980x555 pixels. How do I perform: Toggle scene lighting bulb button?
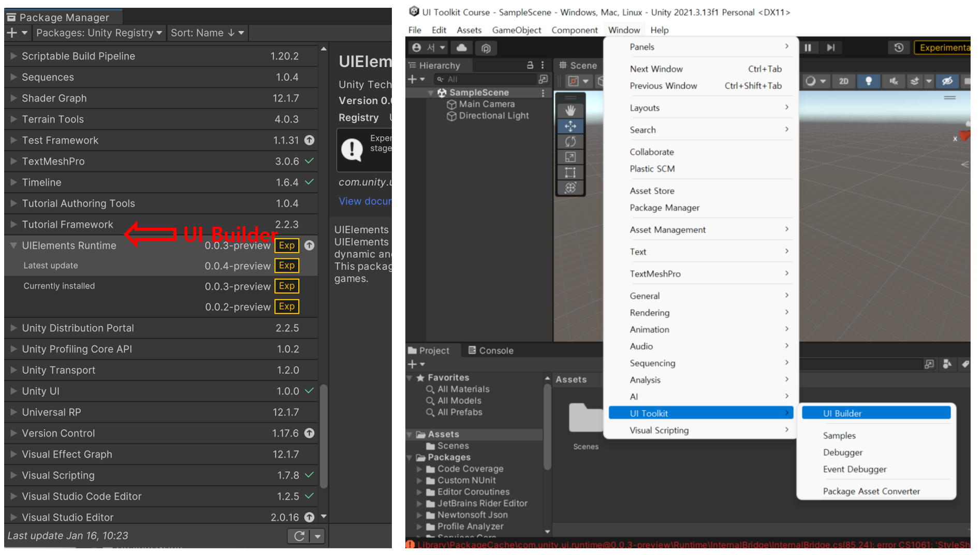(x=868, y=81)
